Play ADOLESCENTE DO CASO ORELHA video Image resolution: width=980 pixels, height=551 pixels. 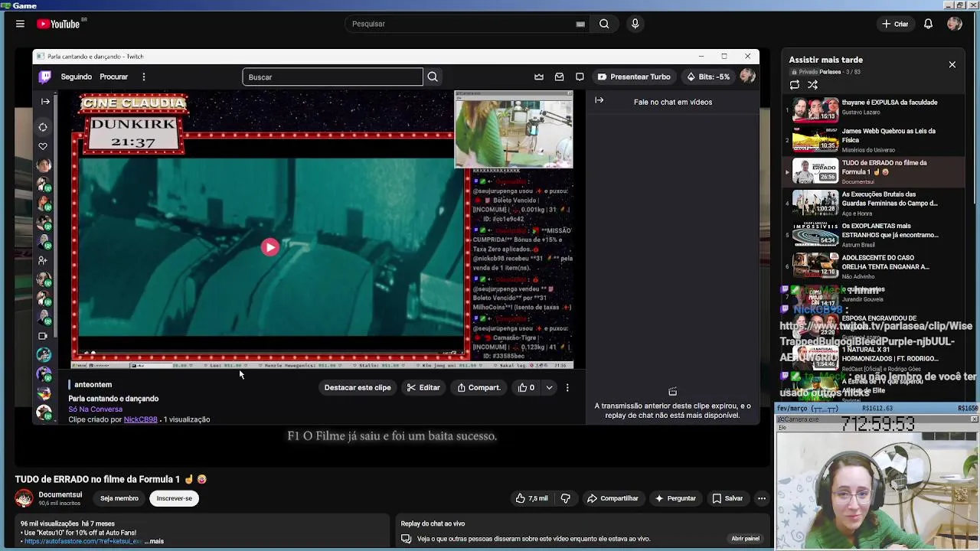tap(873, 266)
